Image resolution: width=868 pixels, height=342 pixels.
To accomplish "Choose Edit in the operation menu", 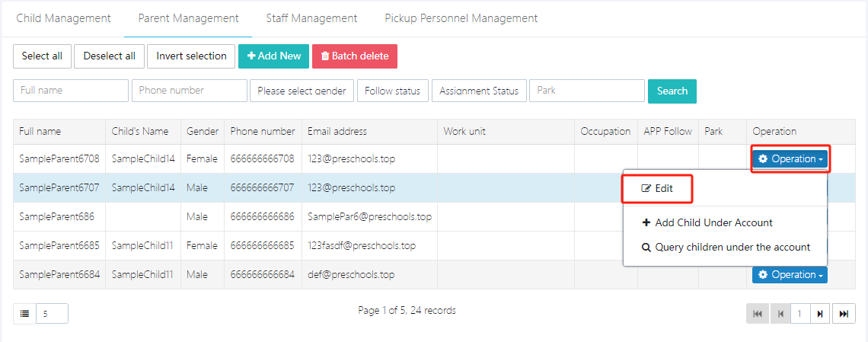I will pos(657,188).
